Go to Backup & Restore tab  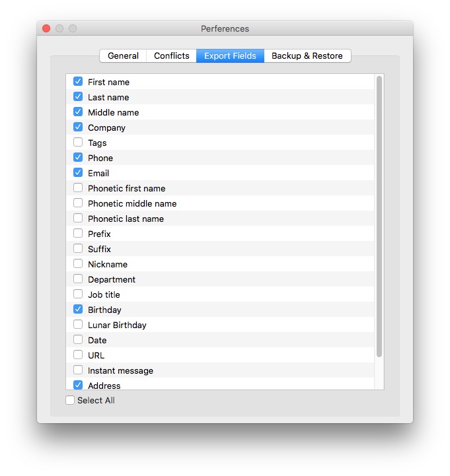tap(307, 56)
